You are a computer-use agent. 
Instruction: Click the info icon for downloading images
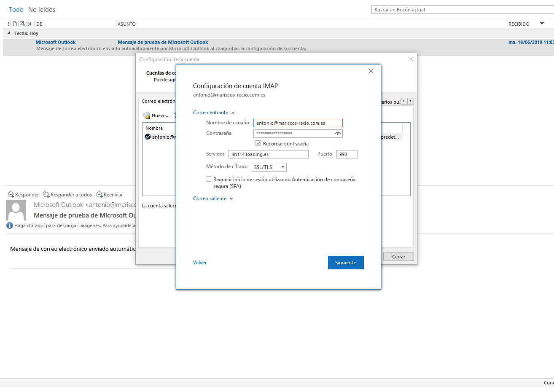10,226
